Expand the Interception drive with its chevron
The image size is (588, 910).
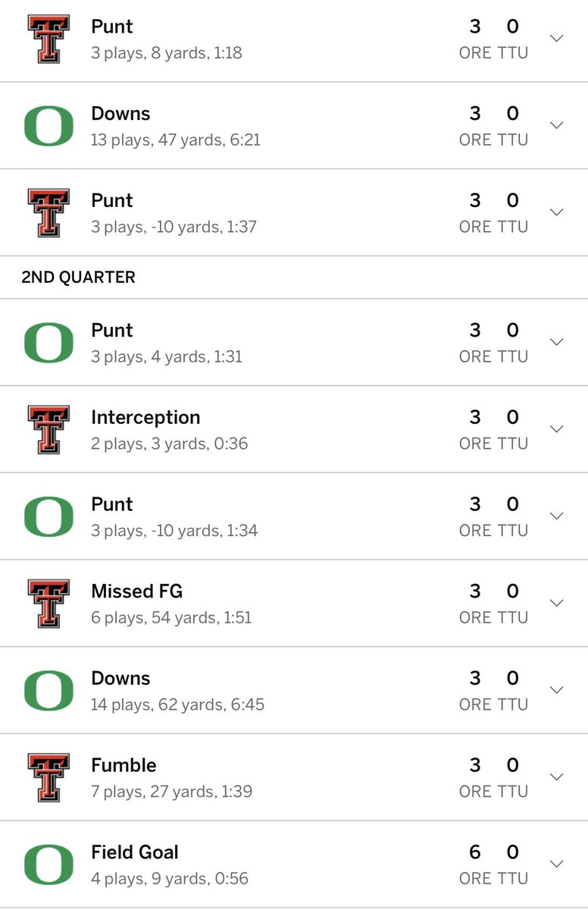coord(557,429)
